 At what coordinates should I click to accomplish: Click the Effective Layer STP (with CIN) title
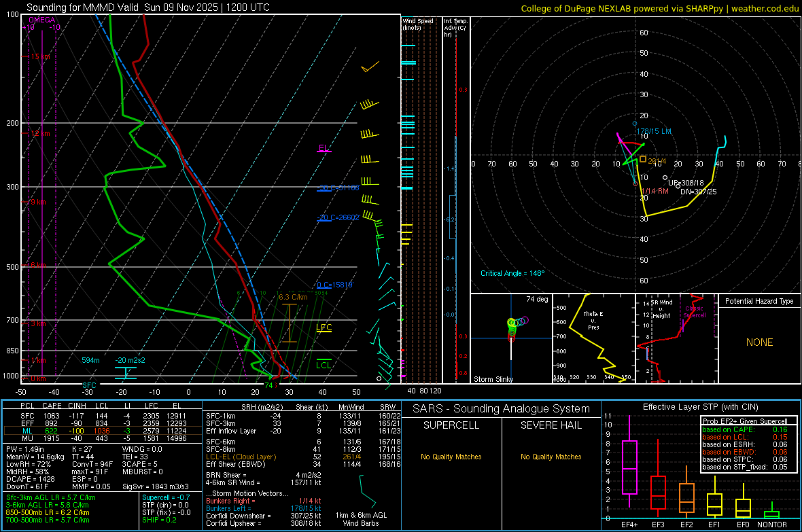tap(700, 407)
